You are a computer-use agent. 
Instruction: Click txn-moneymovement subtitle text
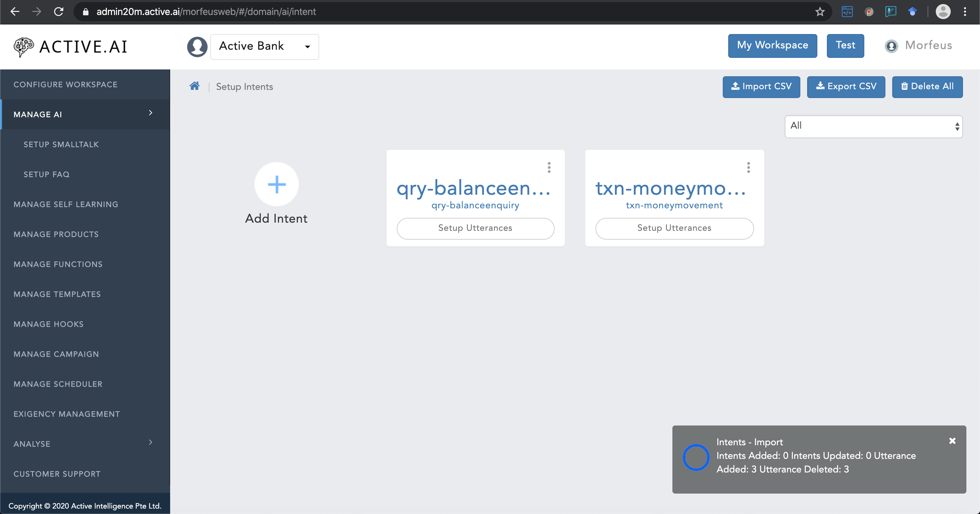674,206
